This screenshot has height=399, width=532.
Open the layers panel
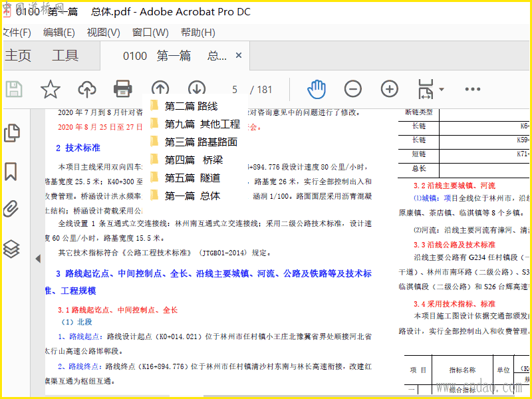coord(11,249)
